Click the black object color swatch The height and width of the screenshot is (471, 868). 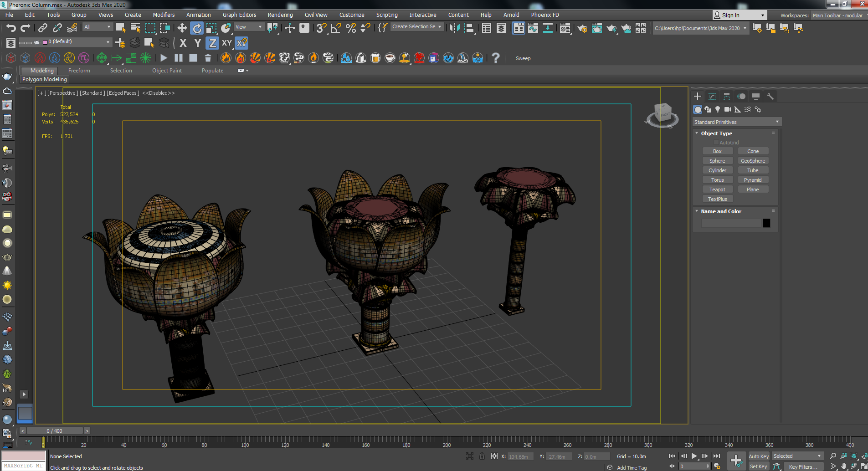pyautogui.click(x=766, y=223)
